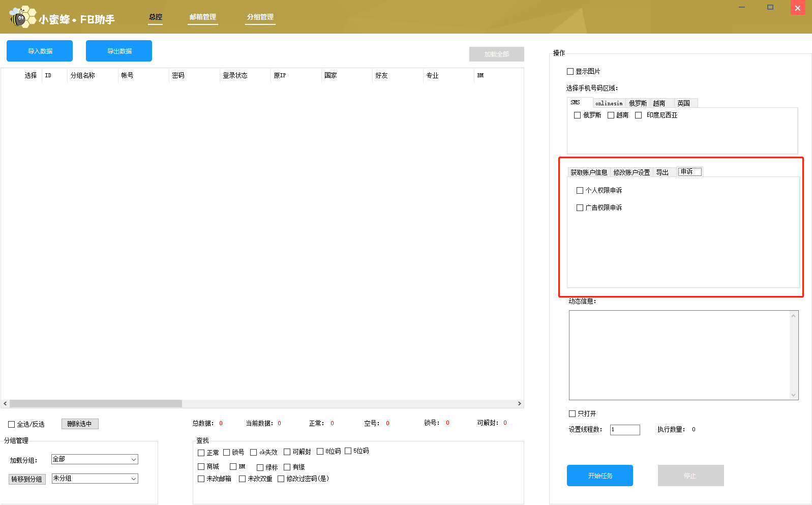
Task: Check the ck失效 filter checkbox
Action: [254, 453]
